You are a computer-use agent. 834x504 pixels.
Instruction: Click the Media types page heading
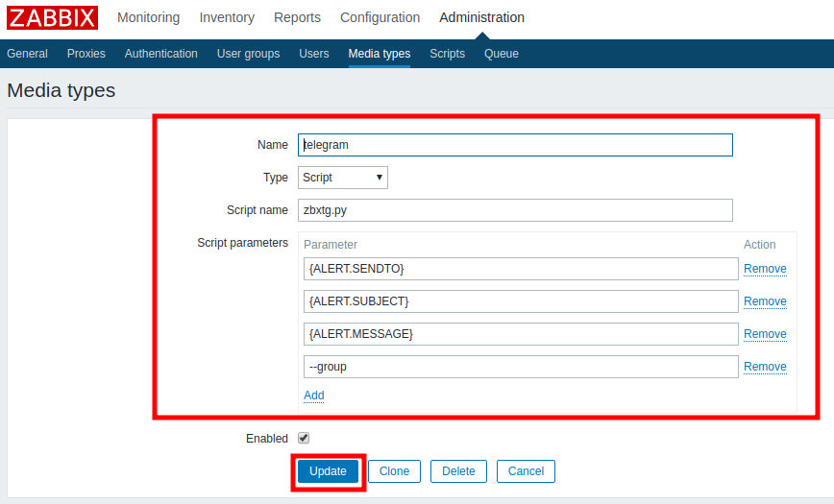point(61,90)
